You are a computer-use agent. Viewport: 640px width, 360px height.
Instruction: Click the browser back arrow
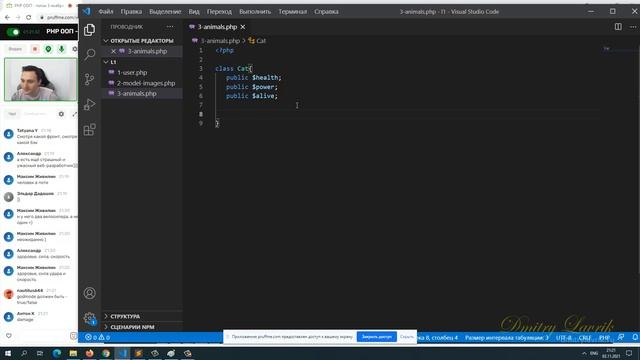[x=7, y=17]
